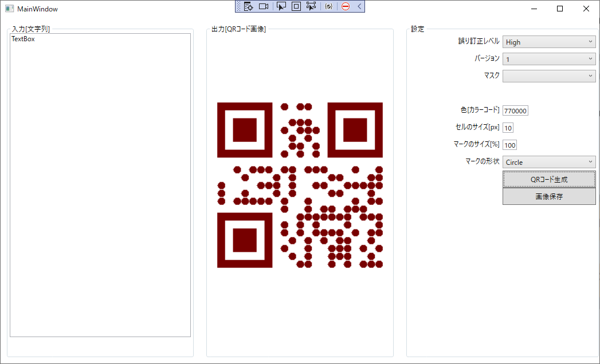Change マークの形状 from the Circle dropdown
Screen dimensions: 600x364
coord(548,162)
